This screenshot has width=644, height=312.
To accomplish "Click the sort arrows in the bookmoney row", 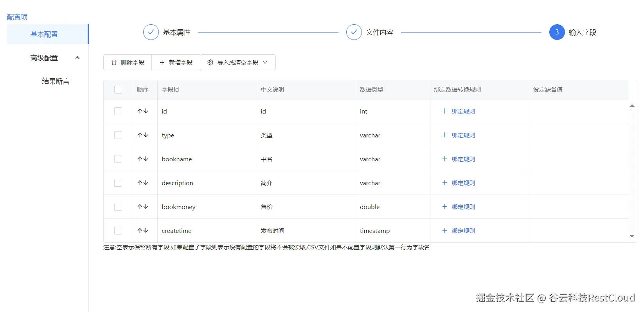I will [x=143, y=207].
